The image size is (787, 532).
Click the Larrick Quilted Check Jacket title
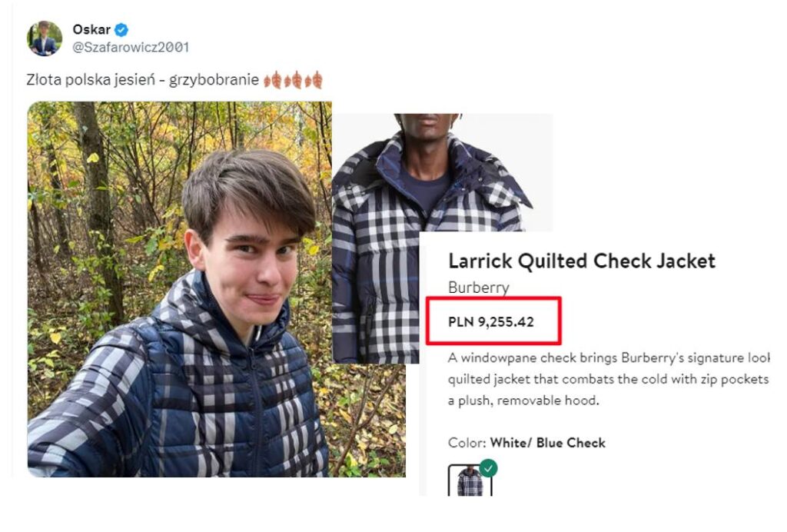pyautogui.click(x=582, y=261)
